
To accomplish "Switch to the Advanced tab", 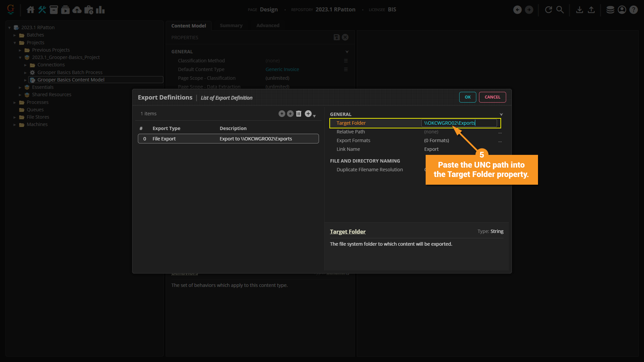I will 268,25.
